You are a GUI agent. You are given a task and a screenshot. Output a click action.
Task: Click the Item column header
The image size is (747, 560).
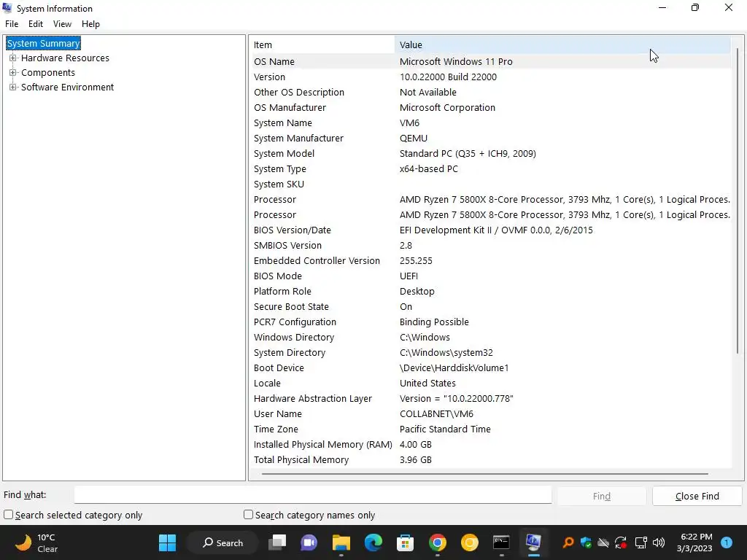point(322,44)
